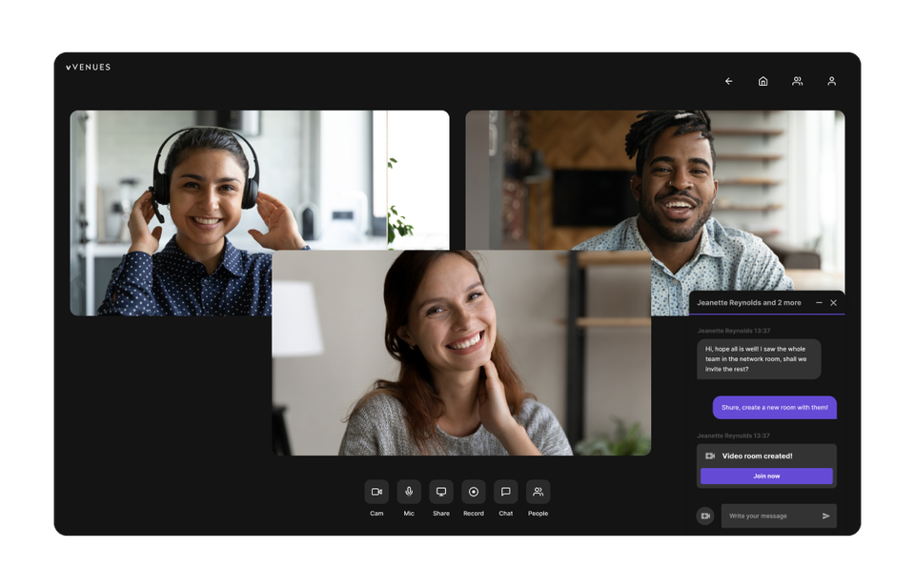Start screen sharing via Share icon
The width and height of the screenshot is (915, 588).
click(441, 492)
